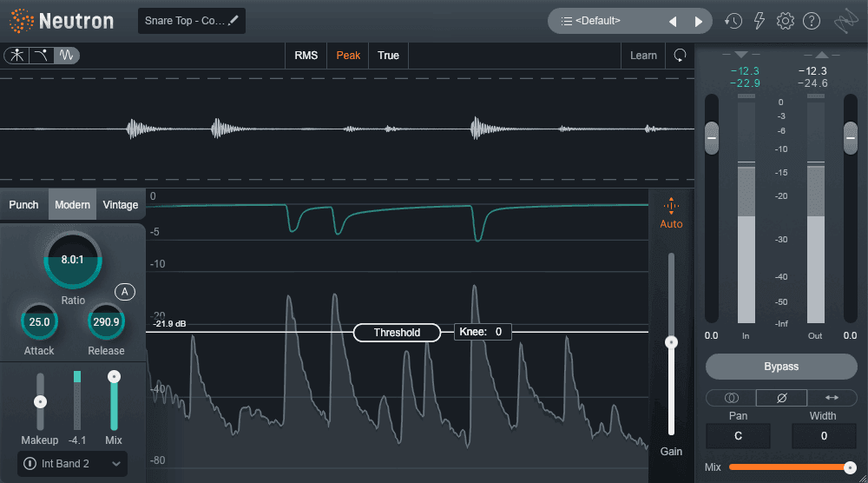Select True detection mode

coord(388,56)
